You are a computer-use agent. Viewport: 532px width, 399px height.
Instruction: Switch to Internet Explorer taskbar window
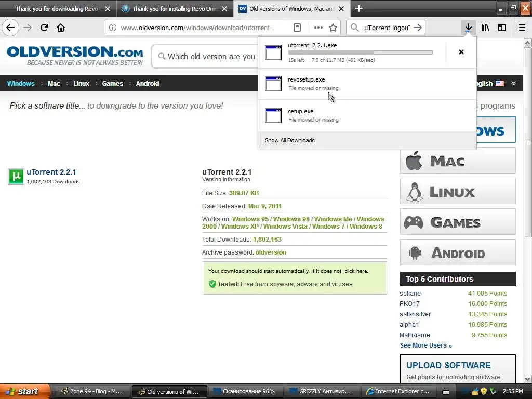pos(398,391)
